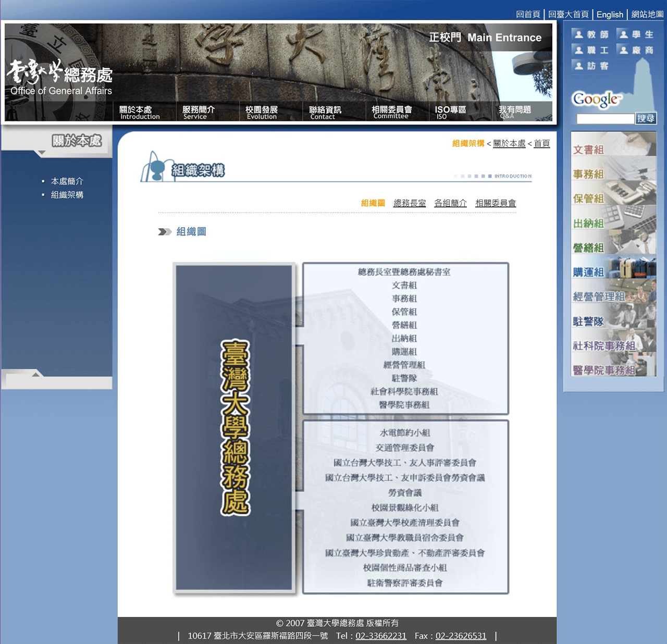Screen dimensions: 667x644
Task: Click 校園景觀綠化小組 in the org chart
Action: click(405, 507)
